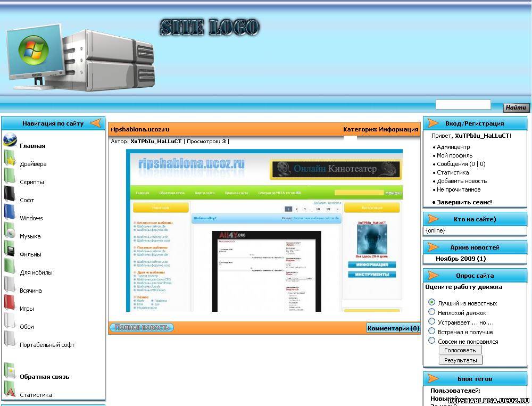This screenshot has height=406, width=532.
Task: Click the folder icon beside left-menu Статистика
Action: click(x=10, y=390)
